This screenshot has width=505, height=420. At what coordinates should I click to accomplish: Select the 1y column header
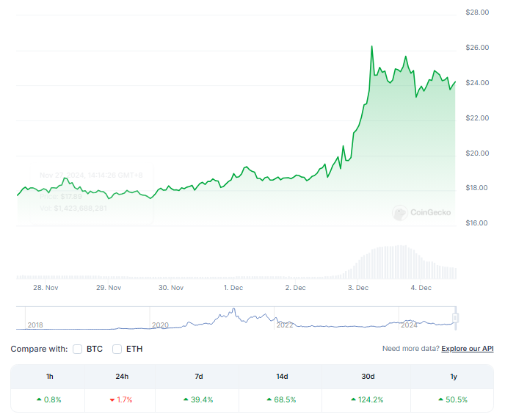pyautogui.click(x=453, y=377)
